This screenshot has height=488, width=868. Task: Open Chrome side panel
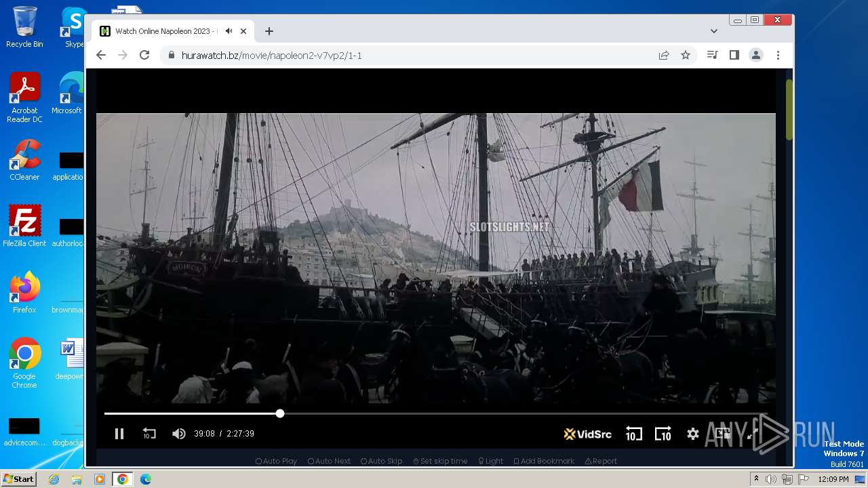(734, 55)
